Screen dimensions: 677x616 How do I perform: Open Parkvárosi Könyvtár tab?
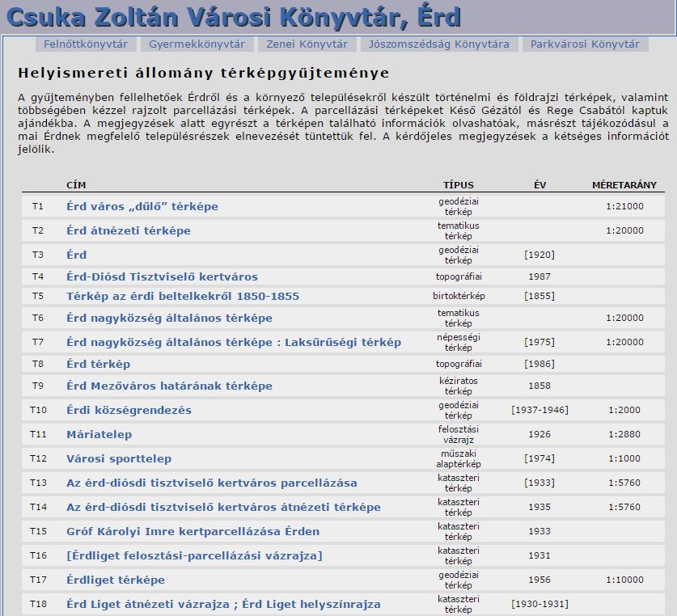click(585, 44)
